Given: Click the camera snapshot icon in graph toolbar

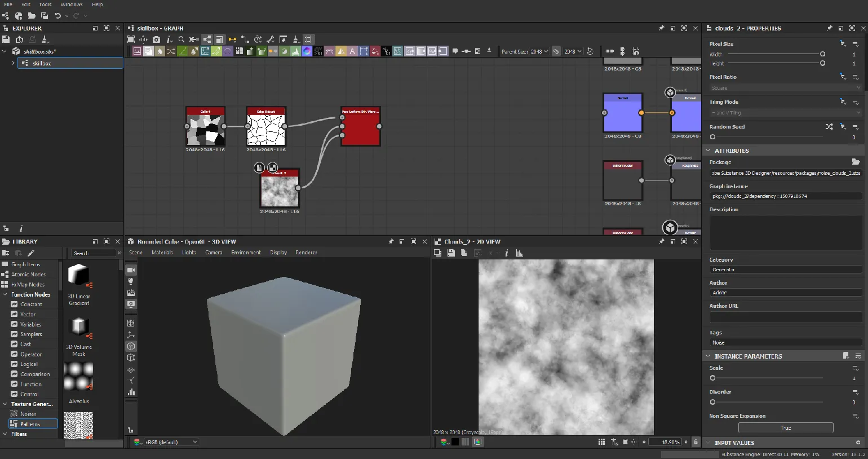Looking at the screenshot, I should pyautogui.click(x=156, y=39).
